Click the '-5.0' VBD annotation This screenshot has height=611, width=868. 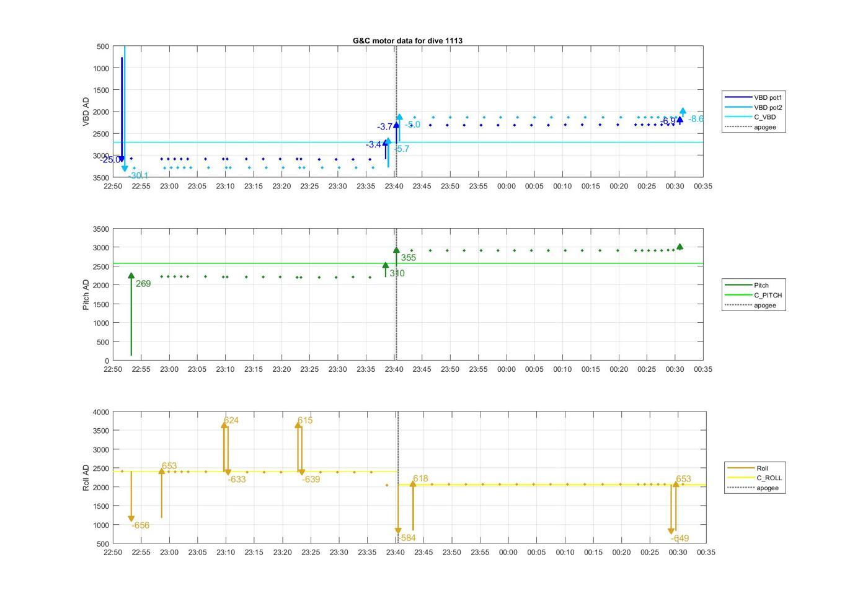[412, 125]
